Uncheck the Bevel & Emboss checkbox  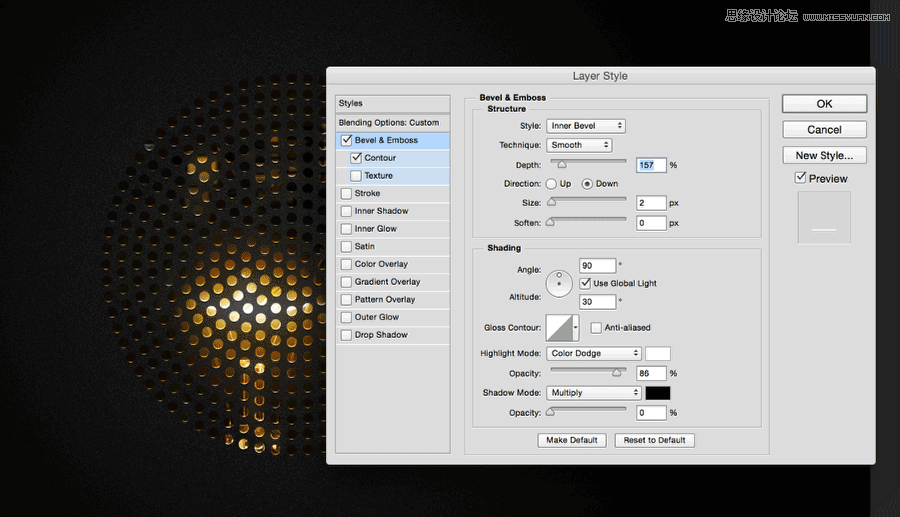click(x=347, y=141)
